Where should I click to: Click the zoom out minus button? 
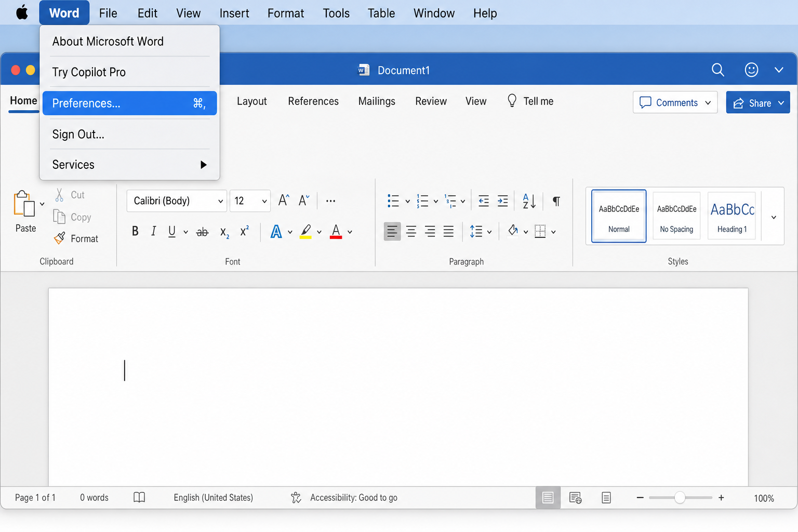click(640, 498)
